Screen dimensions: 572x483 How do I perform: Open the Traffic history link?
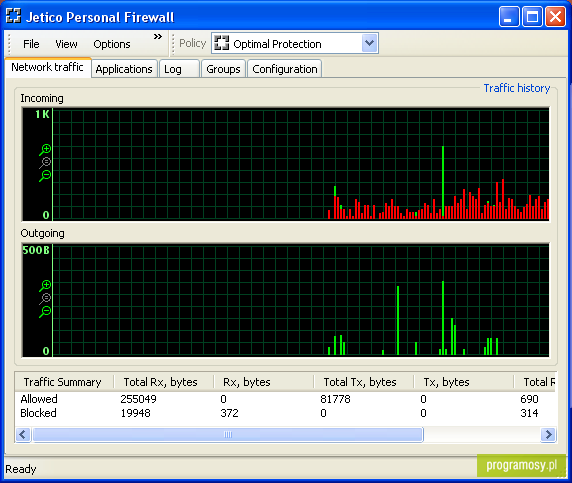tap(517, 88)
